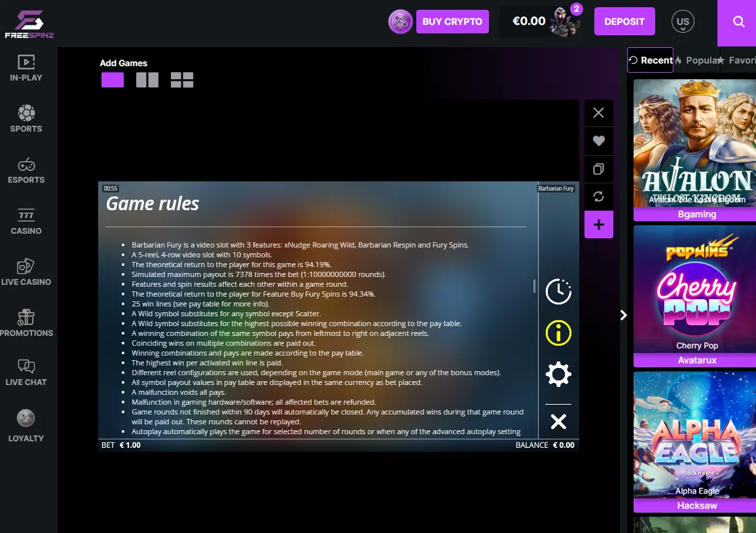Click 'A malfunction voids all pays.' text
The width and height of the screenshot is (756, 533).
[179, 392]
